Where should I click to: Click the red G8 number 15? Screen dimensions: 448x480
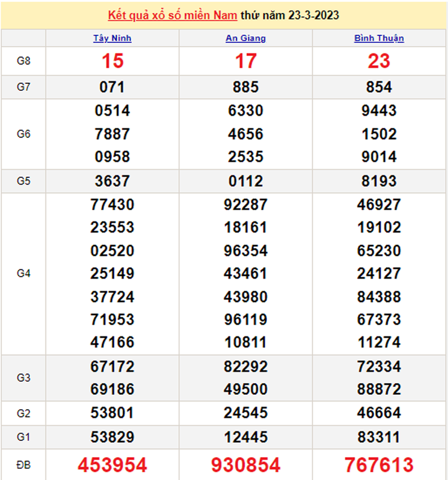[112, 61]
